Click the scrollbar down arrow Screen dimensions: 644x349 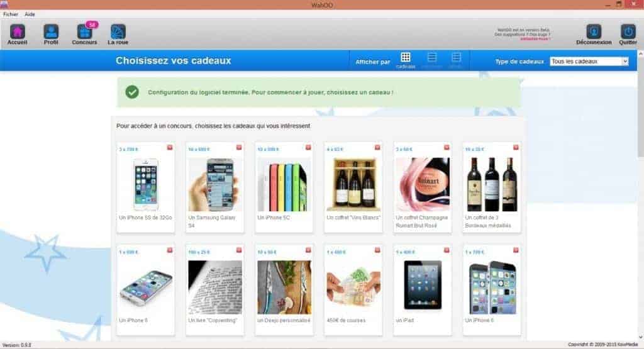pos(640,337)
